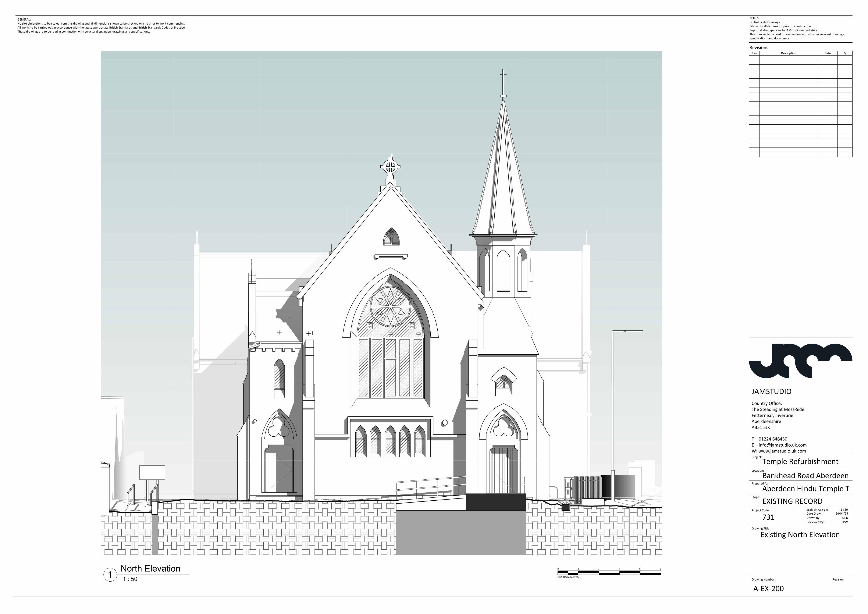This screenshot has height=614, width=868.
Task: Select postcode 'AB51 5JX'
Action: (x=761, y=428)
